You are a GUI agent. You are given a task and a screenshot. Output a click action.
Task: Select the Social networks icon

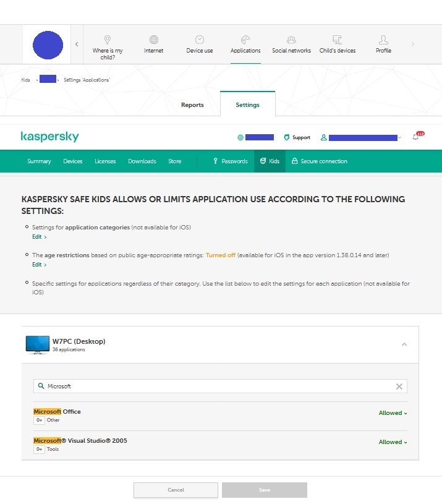(x=291, y=40)
